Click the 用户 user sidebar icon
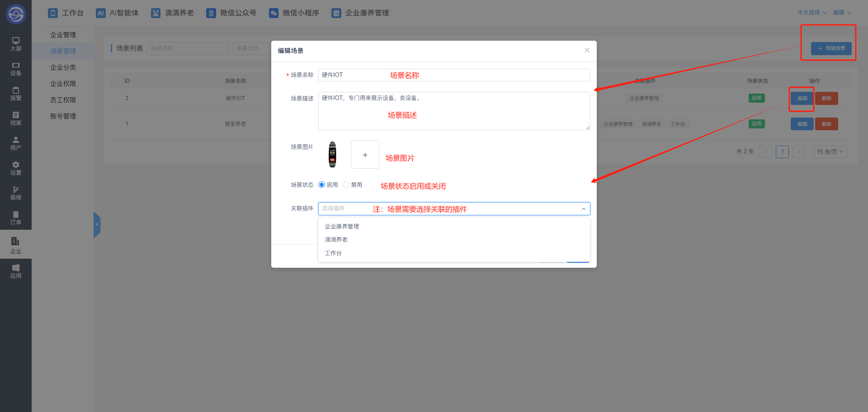 (x=16, y=143)
